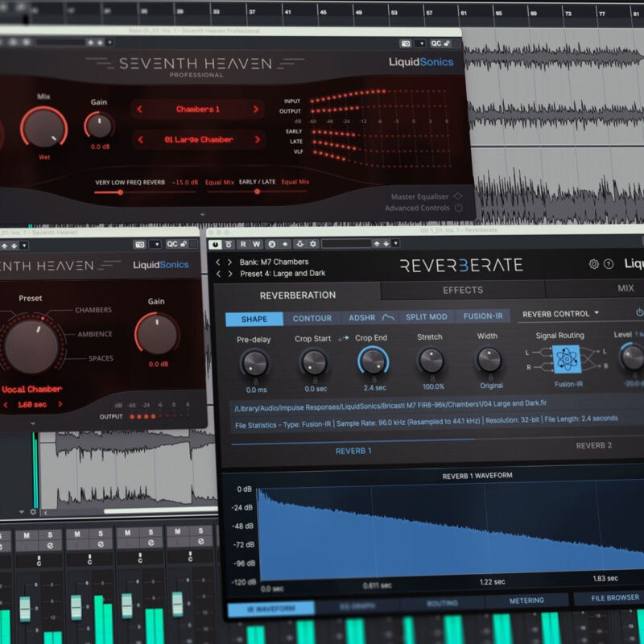
Task: Click the track editor settings gear icon
Action: click(33, 512)
